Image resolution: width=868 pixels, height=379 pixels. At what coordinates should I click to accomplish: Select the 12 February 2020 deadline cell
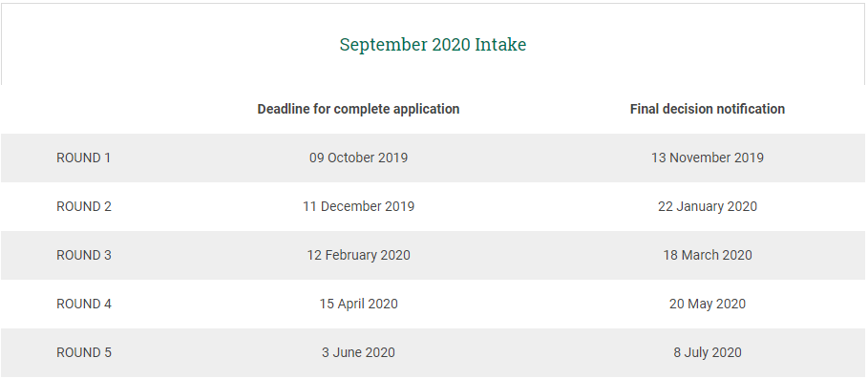(x=358, y=255)
